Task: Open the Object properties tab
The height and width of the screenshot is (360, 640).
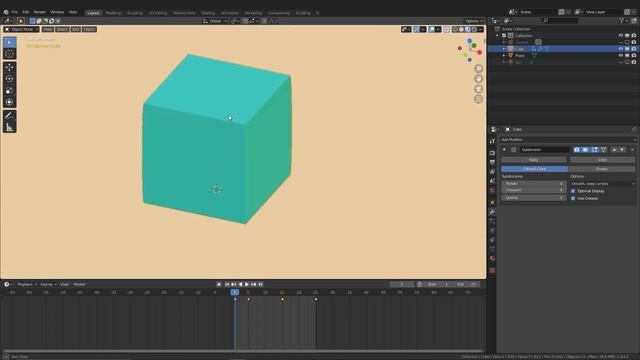Action: 492,202
